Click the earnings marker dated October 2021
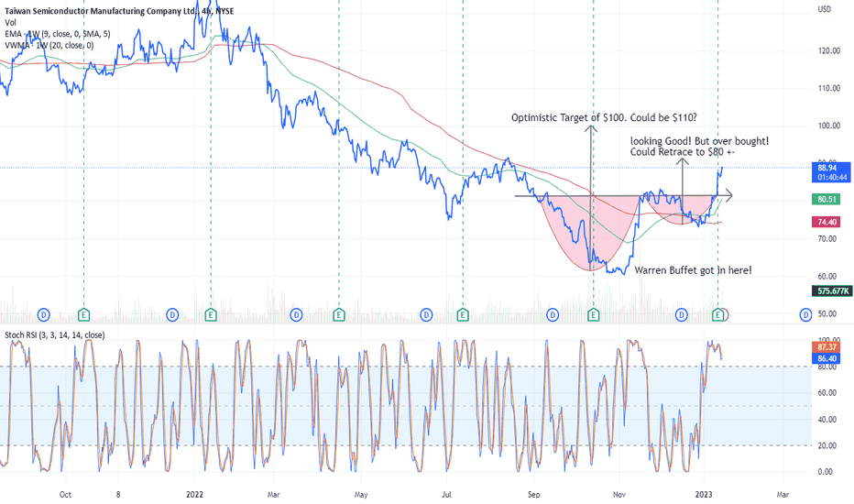This screenshot has height=504, width=854. click(x=84, y=314)
